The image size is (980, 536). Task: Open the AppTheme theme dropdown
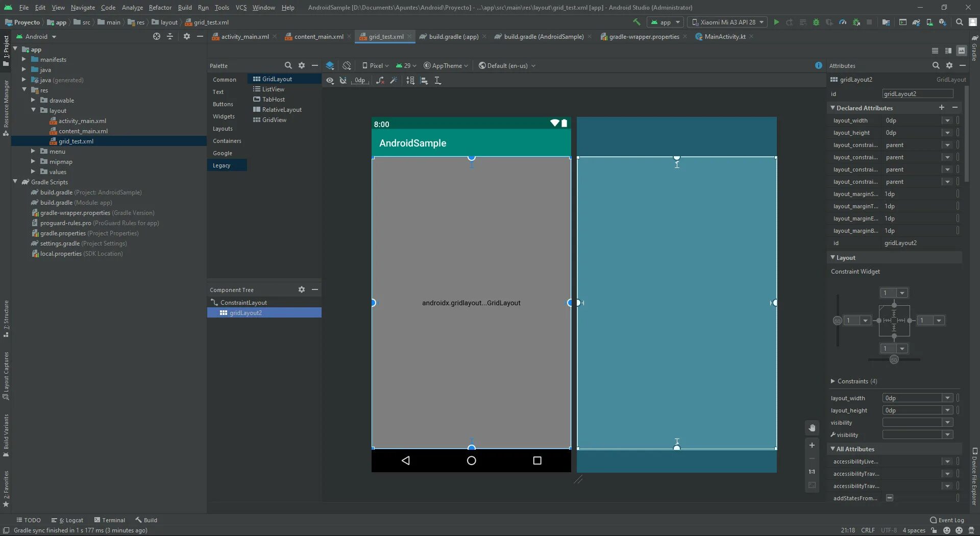[x=446, y=66]
